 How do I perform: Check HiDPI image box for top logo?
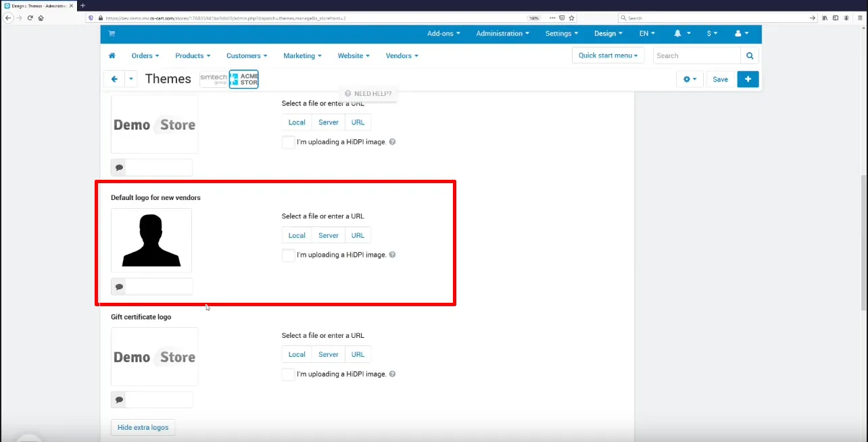[289, 143]
